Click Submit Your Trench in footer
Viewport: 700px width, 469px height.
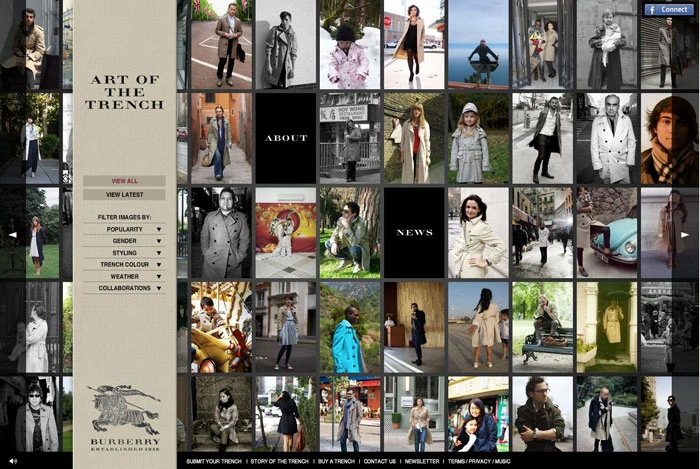(x=215, y=462)
